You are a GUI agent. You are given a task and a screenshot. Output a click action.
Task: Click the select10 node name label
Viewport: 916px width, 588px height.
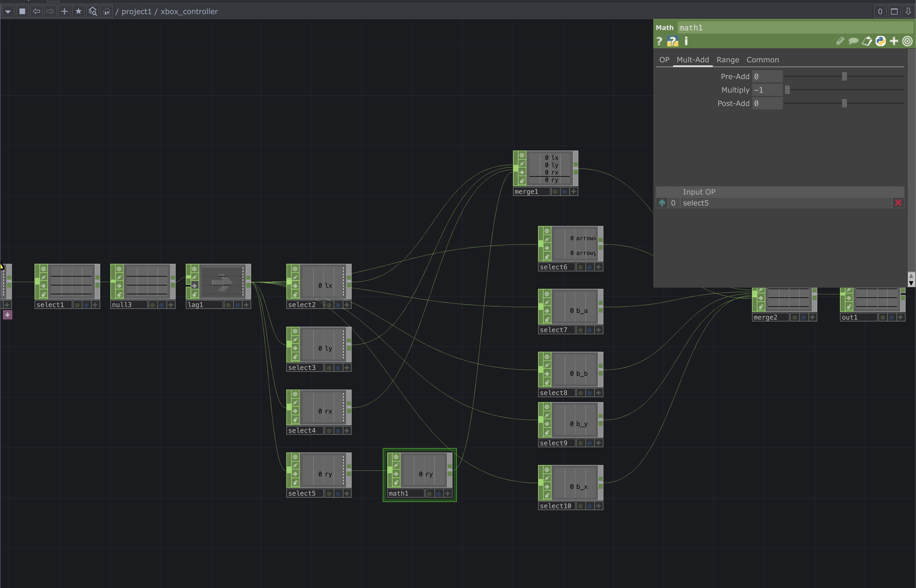point(556,506)
